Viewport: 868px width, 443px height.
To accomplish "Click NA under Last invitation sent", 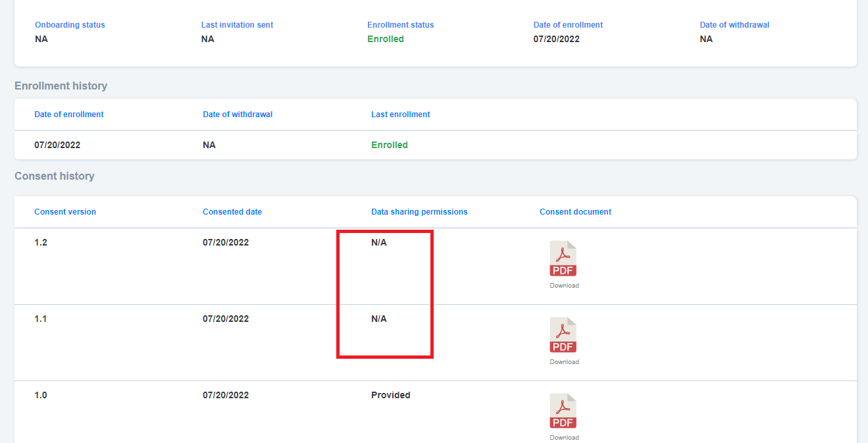I will pyautogui.click(x=208, y=39).
